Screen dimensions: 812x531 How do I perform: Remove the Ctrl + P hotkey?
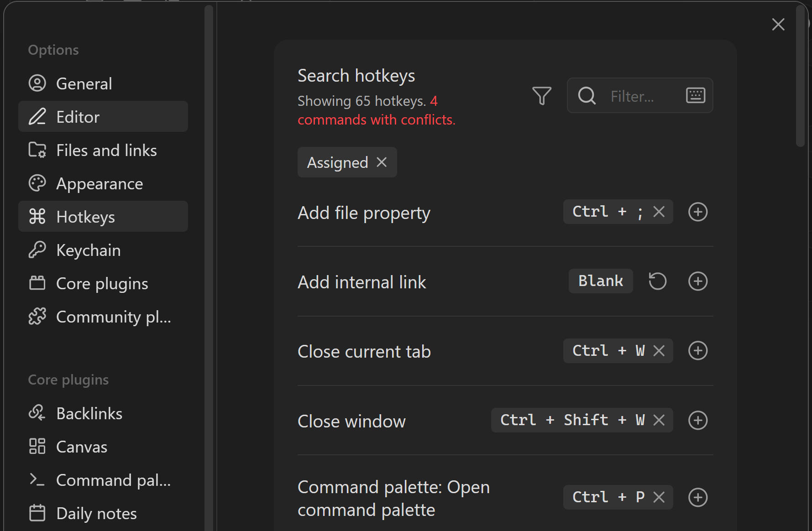coord(659,497)
